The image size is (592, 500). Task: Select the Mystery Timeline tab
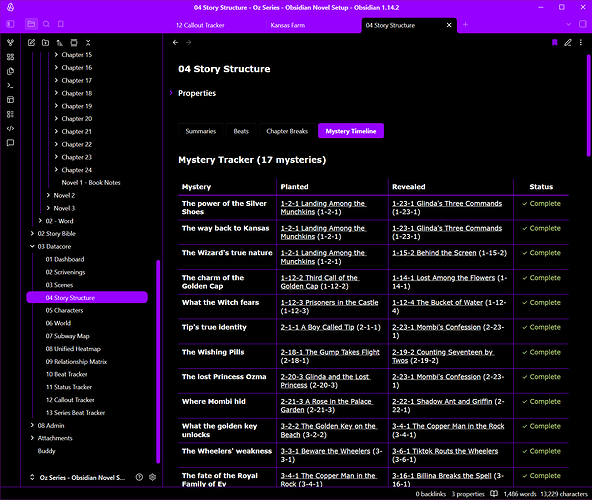[351, 131]
